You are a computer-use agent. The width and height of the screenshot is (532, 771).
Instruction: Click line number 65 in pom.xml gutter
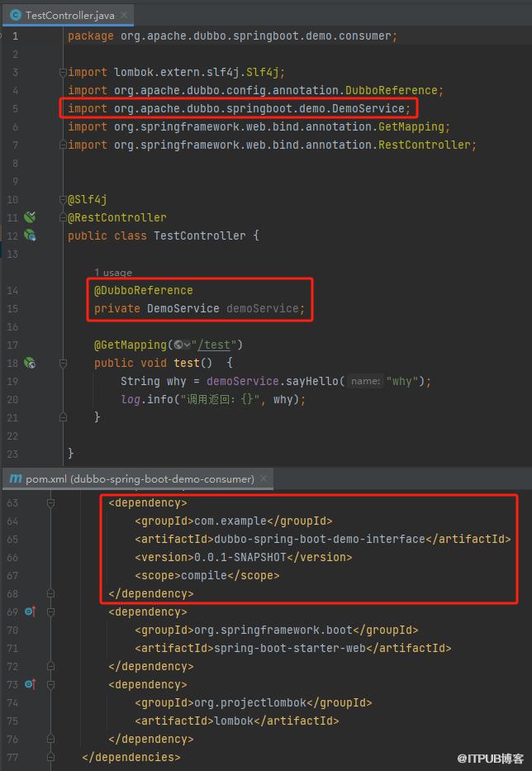click(12, 540)
